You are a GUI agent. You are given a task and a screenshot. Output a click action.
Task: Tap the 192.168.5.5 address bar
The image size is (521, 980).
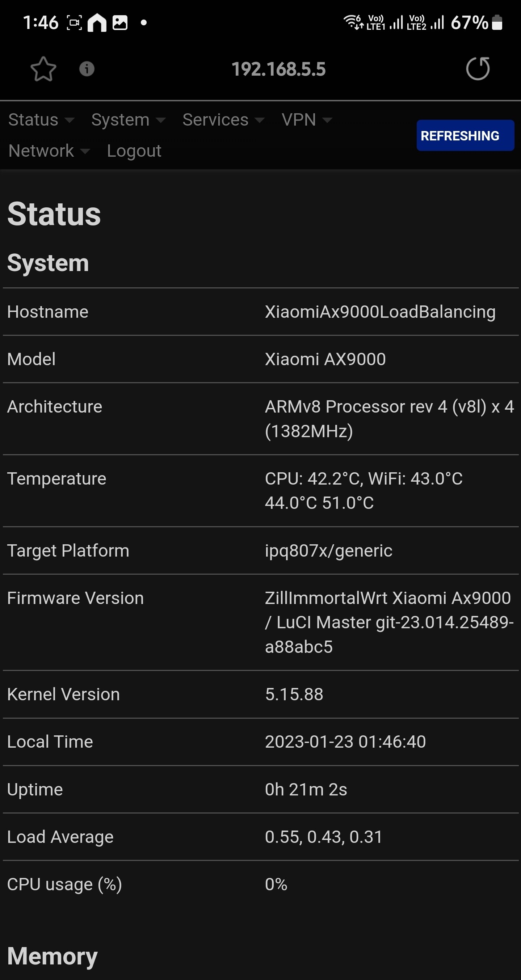pyautogui.click(x=278, y=69)
